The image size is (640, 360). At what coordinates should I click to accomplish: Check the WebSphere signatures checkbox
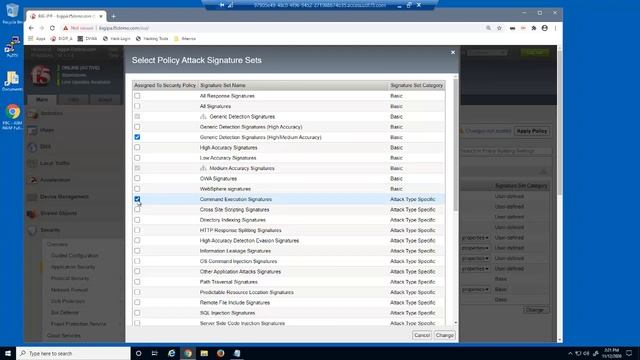tap(137, 189)
